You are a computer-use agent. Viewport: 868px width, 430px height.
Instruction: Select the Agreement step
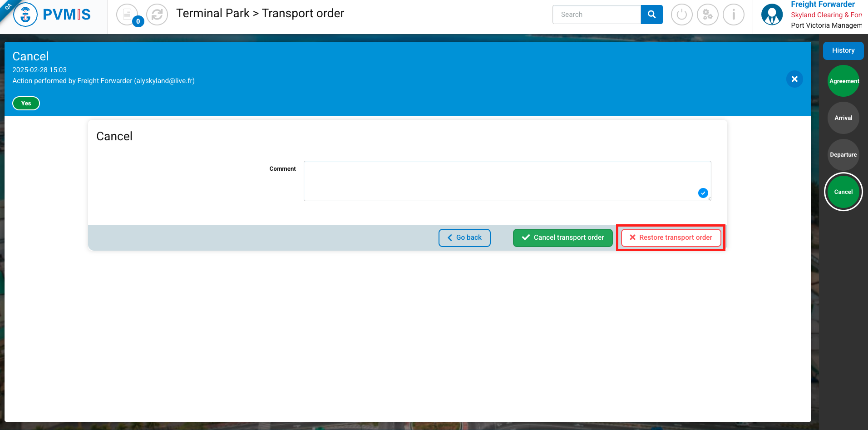(843, 81)
